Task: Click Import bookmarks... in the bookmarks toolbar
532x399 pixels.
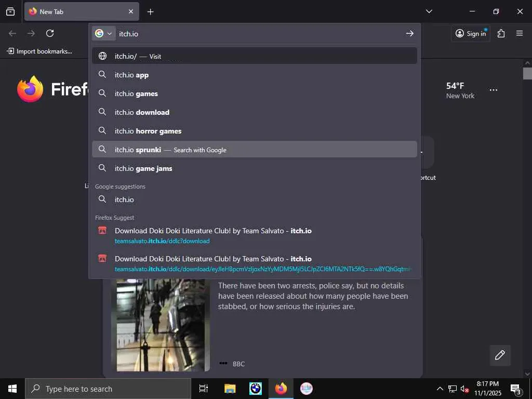Action: (x=39, y=51)
